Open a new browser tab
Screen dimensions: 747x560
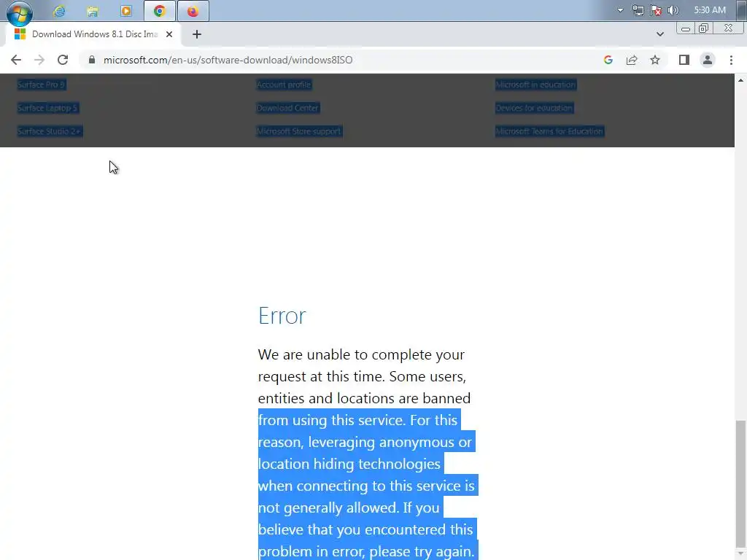197,34
